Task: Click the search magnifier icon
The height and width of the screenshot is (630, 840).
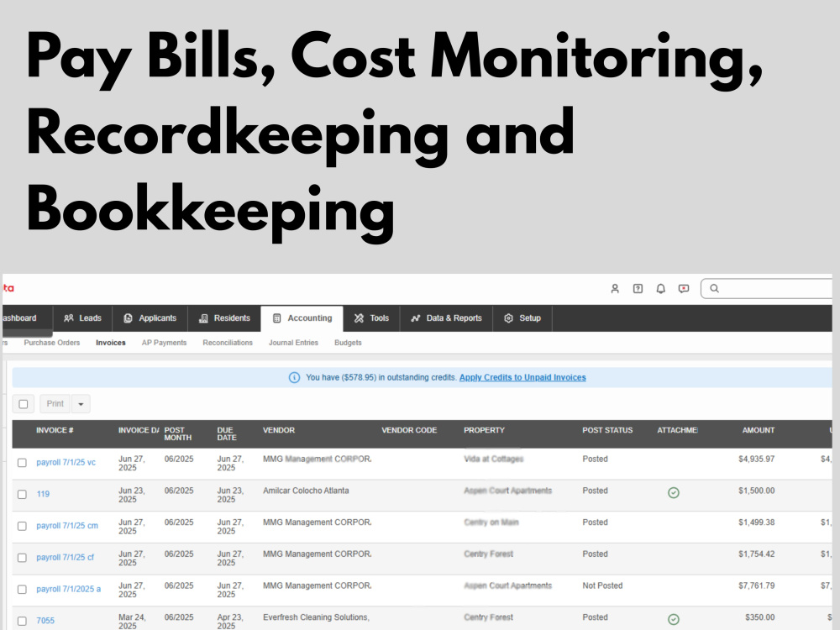Action: click(x=714, y=288)
